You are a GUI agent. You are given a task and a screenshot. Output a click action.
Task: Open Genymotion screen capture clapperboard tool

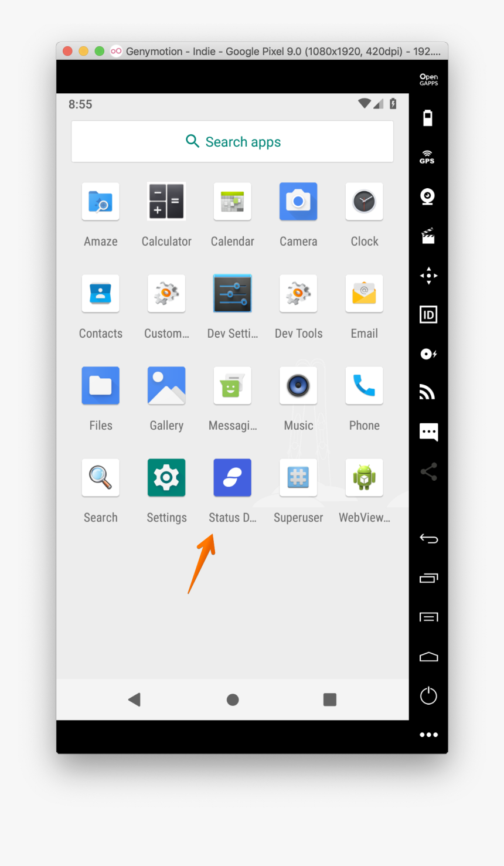coord(428,236)
